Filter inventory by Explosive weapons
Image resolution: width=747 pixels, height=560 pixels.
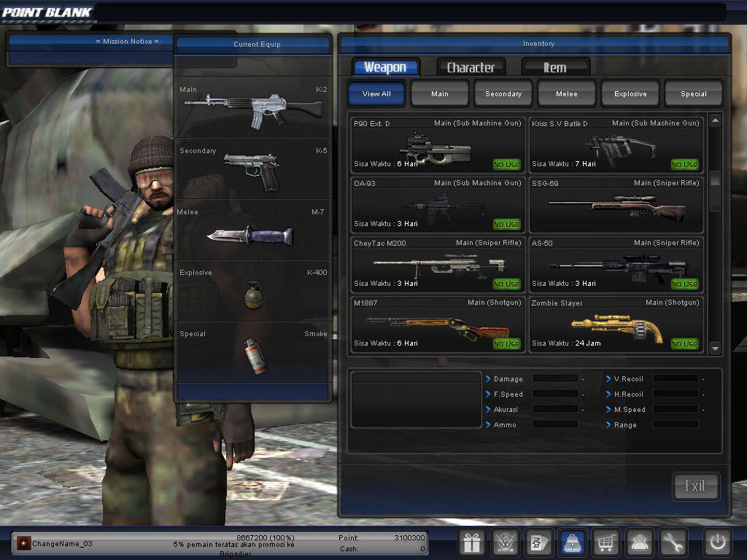pyautogui.click(x=630, y=93)
